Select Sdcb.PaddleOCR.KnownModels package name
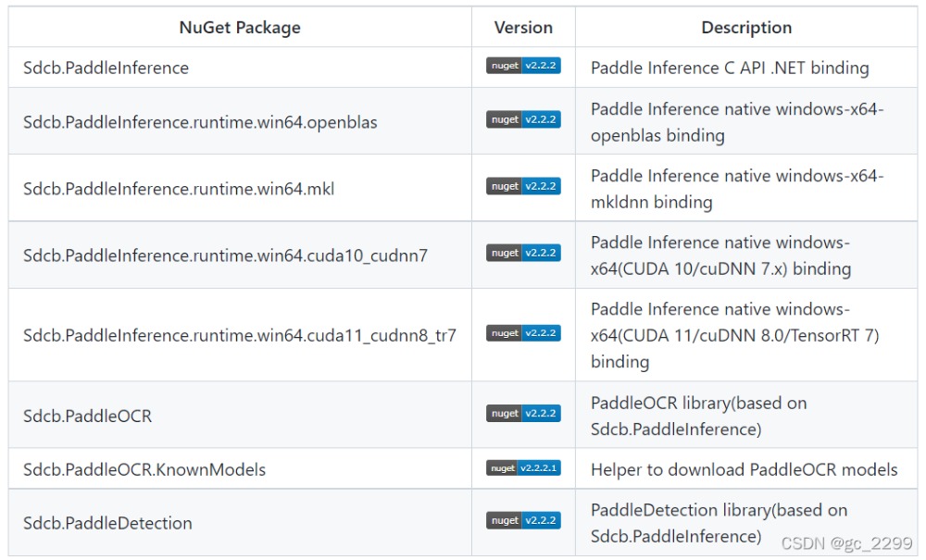 pyautogui.click(x=144, y=469)
